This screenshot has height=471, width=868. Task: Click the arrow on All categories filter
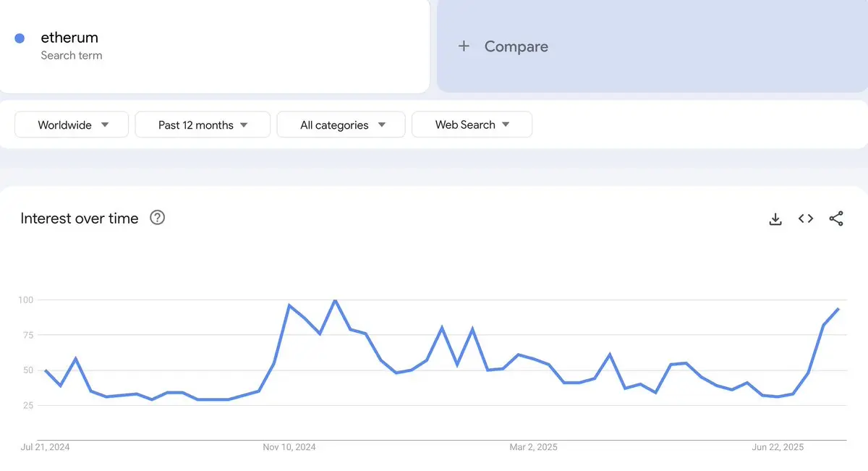point(381,124)
